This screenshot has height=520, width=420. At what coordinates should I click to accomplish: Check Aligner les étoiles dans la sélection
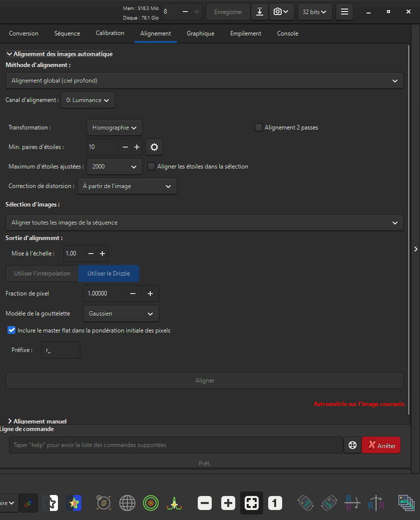point(151,166)
